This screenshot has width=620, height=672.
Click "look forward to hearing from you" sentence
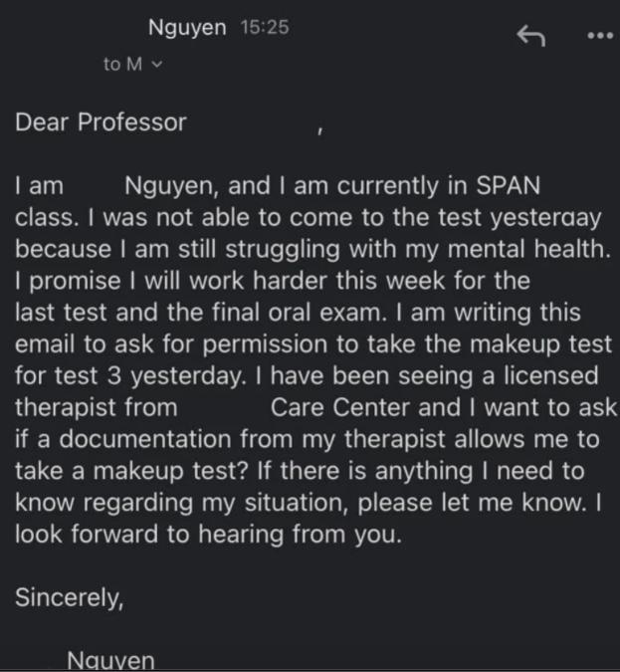207,535
